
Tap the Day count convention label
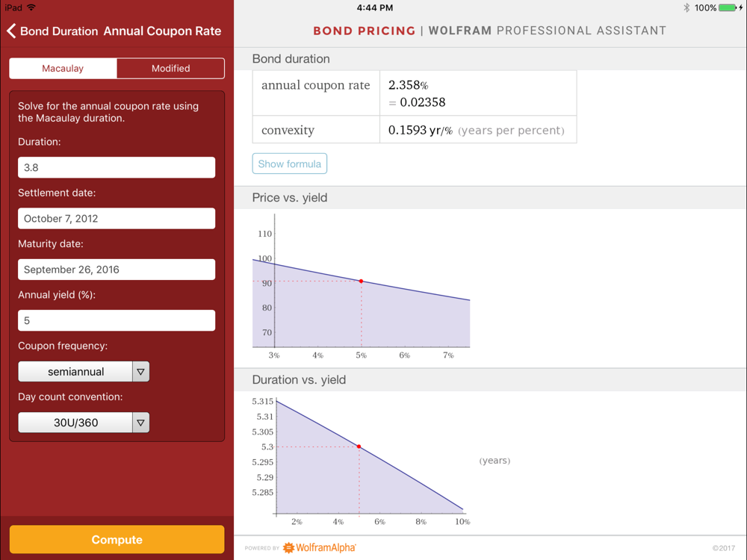(70, 396)
